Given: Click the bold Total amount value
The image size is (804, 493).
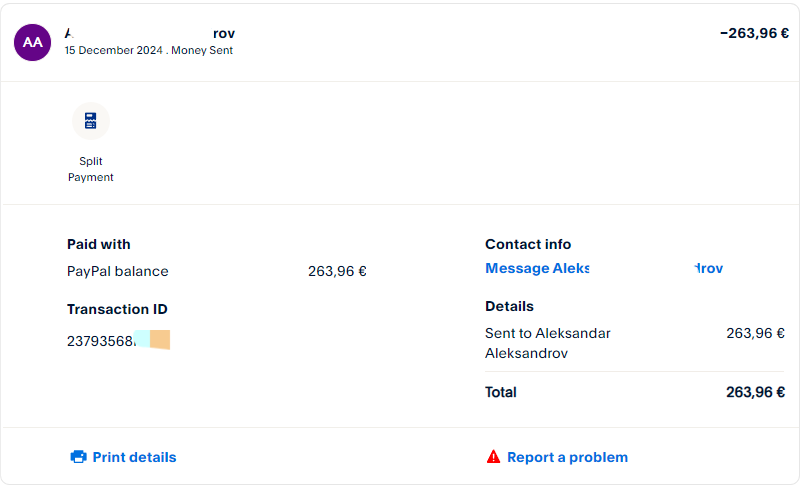Looking at the screenshot, I should tap(755, 392).
